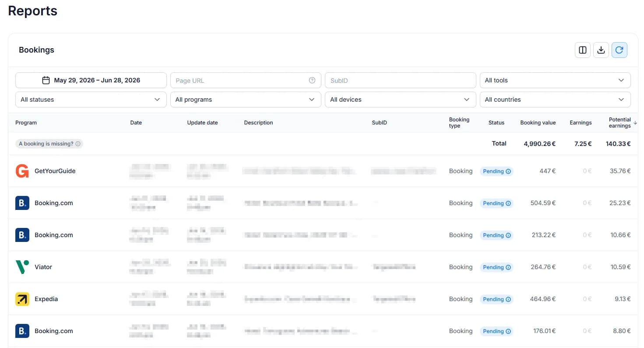Image resolution: width=644 pixels, height=348 pixels.
Task: Click the Booking.com logo in the 213.22 € row
Action: click(22, 235)
